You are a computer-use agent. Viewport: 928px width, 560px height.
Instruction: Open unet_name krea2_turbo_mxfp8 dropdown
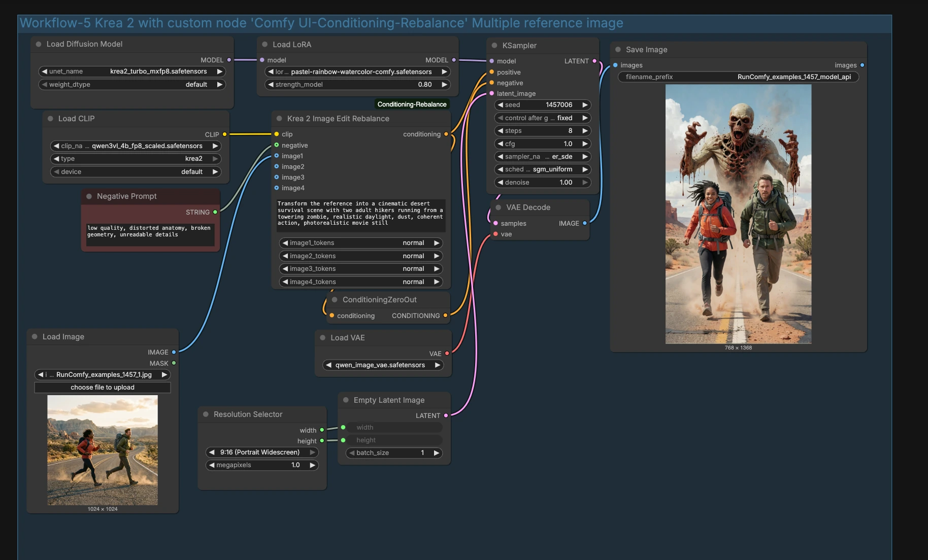pyautogui.click(x=132, y=72)
